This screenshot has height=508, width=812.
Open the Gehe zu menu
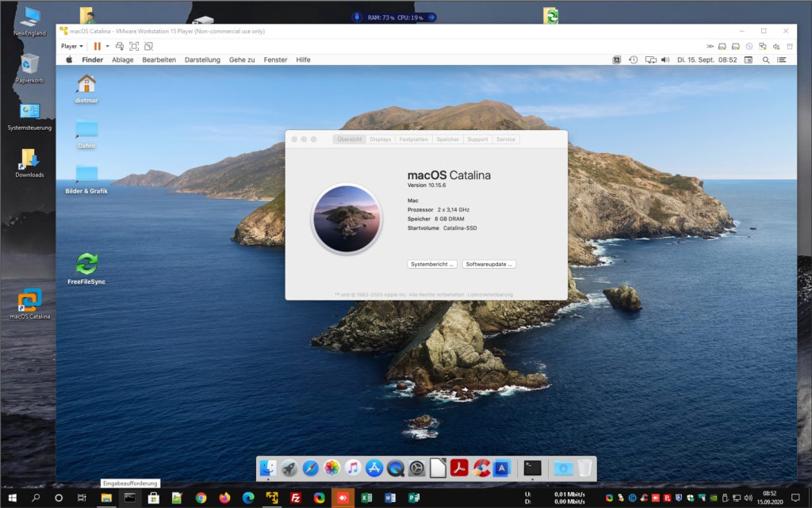[242, 60]
